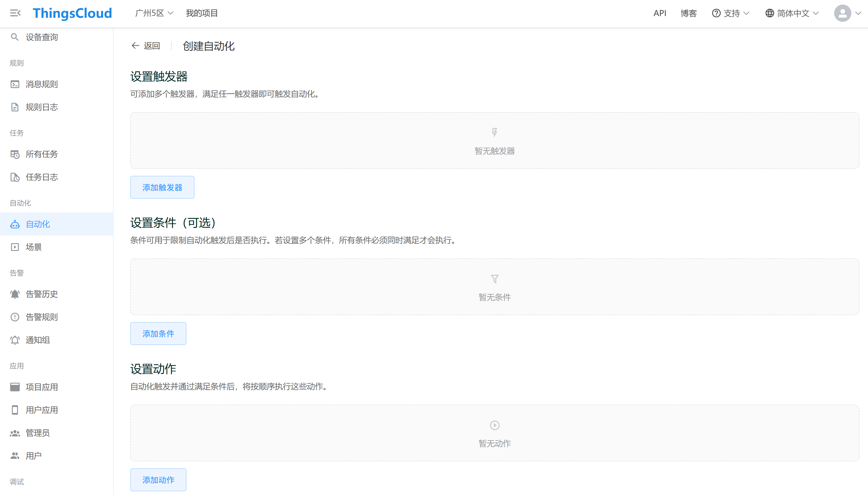Open the 告警规则 sidebar item

(42, 317)
